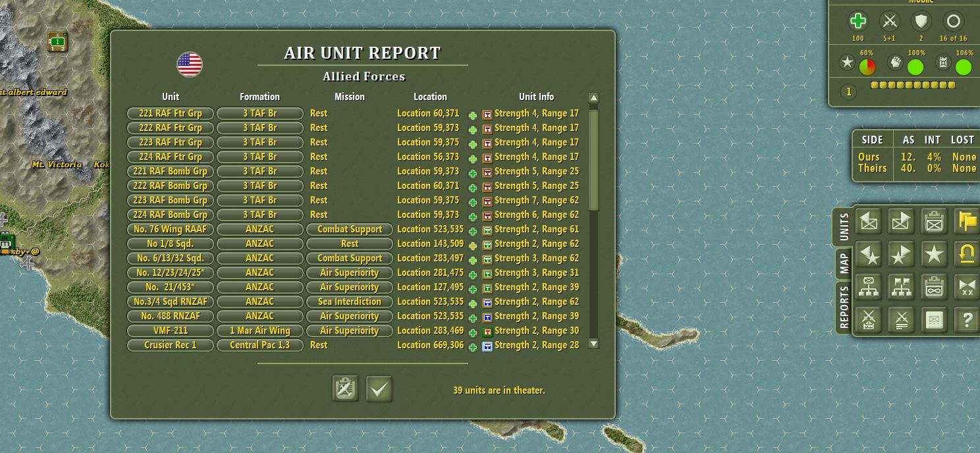
Task: Click the 106% supply green indicator
Action: (964, 67)
